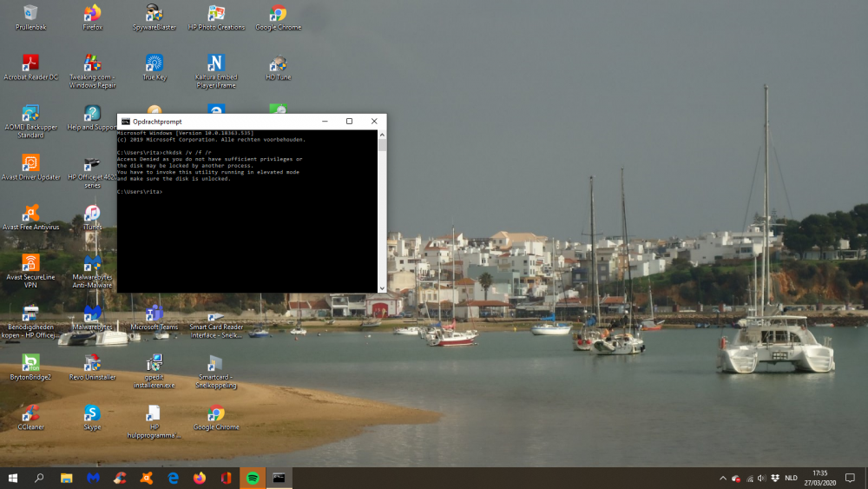Open the Windows Start menu
868x489 pixels.
pos(13,478)
